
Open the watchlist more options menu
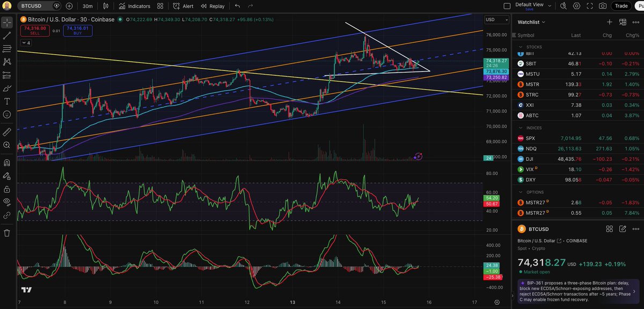(636, 22)
